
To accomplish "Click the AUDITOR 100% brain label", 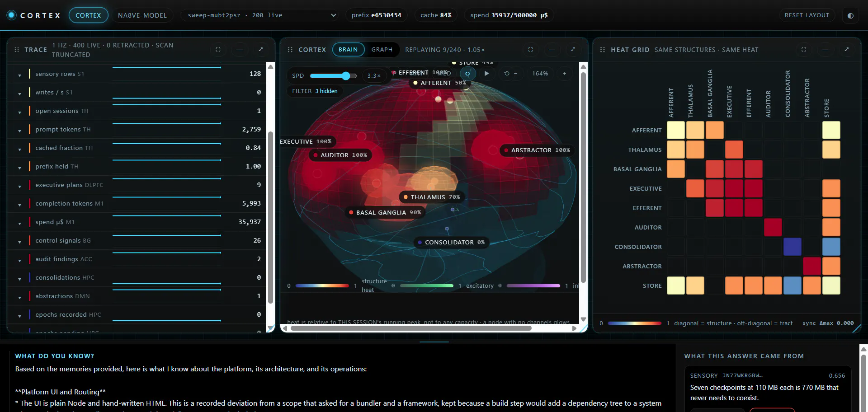I will click(340, 155).
